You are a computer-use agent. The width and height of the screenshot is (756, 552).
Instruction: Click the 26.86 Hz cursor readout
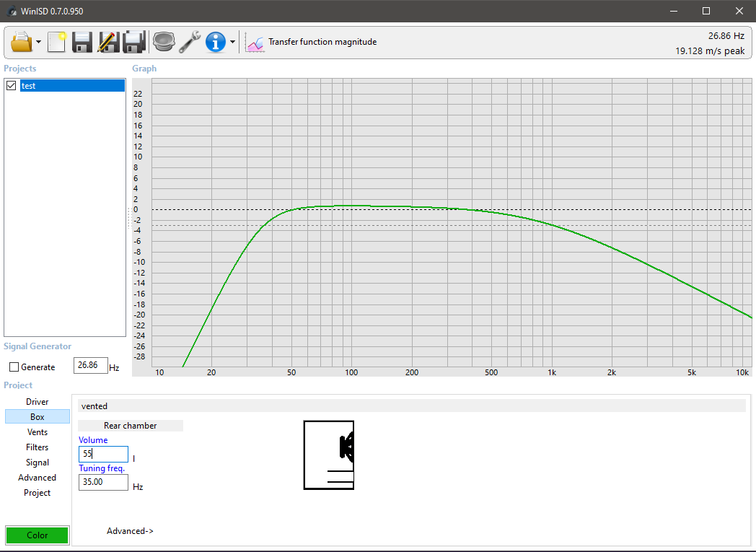pos(726,35)
